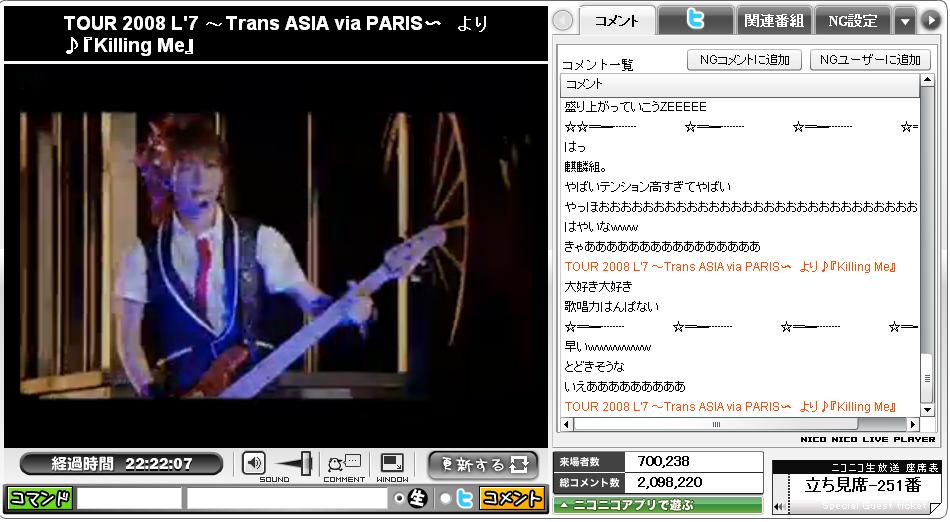Click the round left arrow beside the コメント tab
950x522 pixels.
click(563, 21)
